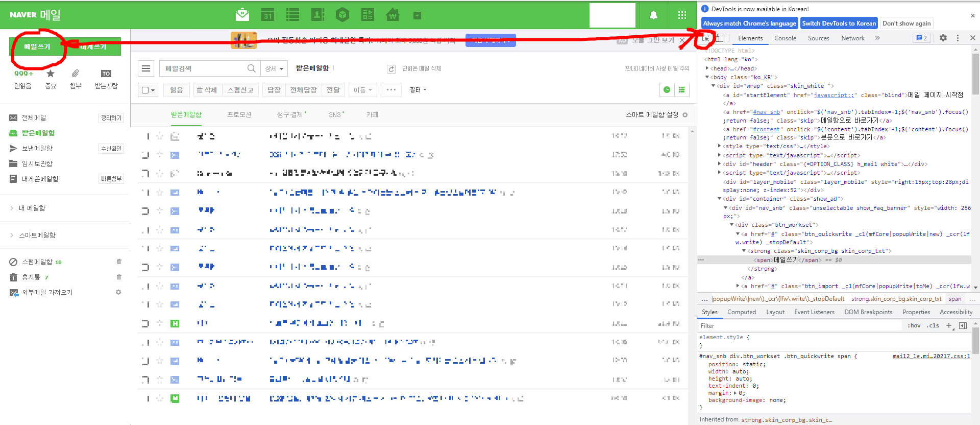Expand the 스마트메일함 section

[x=12, y=235]
